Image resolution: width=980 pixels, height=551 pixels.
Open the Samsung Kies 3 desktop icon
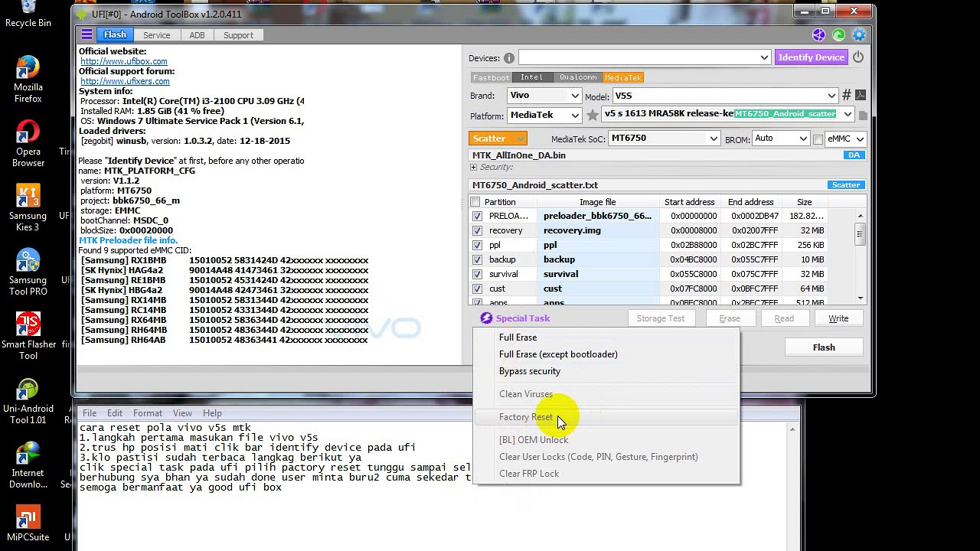(28, 207)
